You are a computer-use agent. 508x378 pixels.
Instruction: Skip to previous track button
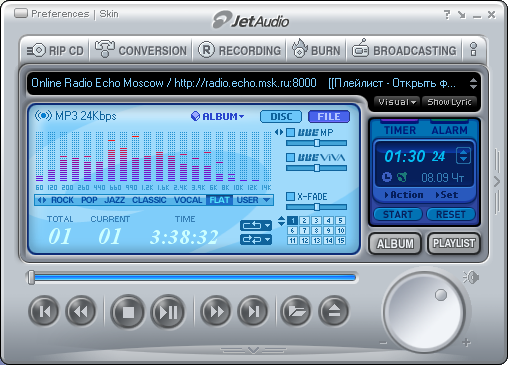(44, 311)
